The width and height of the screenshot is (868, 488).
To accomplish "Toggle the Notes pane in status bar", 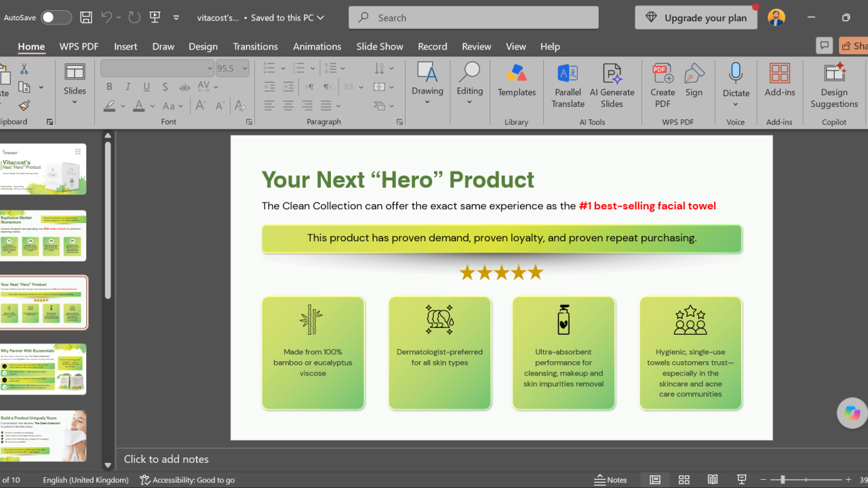I will 610,480.
